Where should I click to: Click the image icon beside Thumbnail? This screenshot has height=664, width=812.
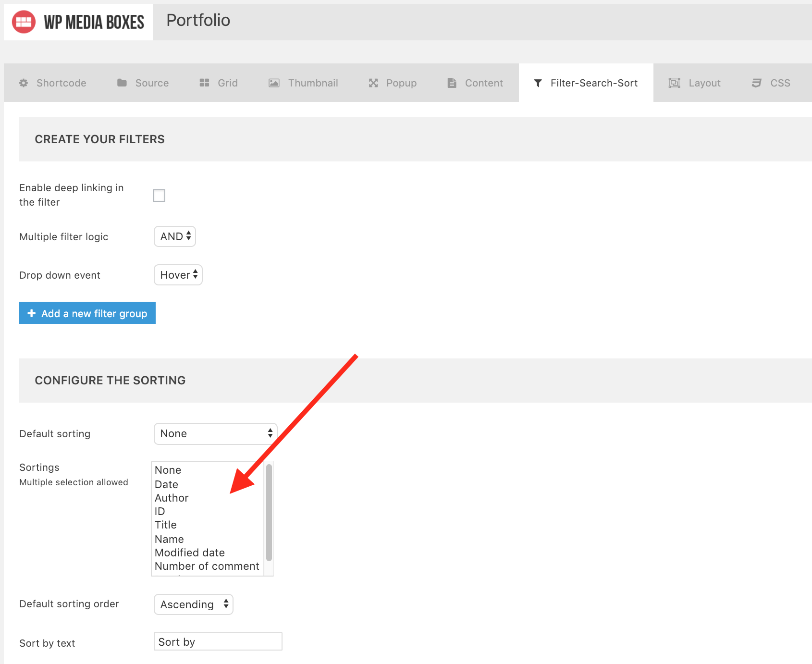274,83
